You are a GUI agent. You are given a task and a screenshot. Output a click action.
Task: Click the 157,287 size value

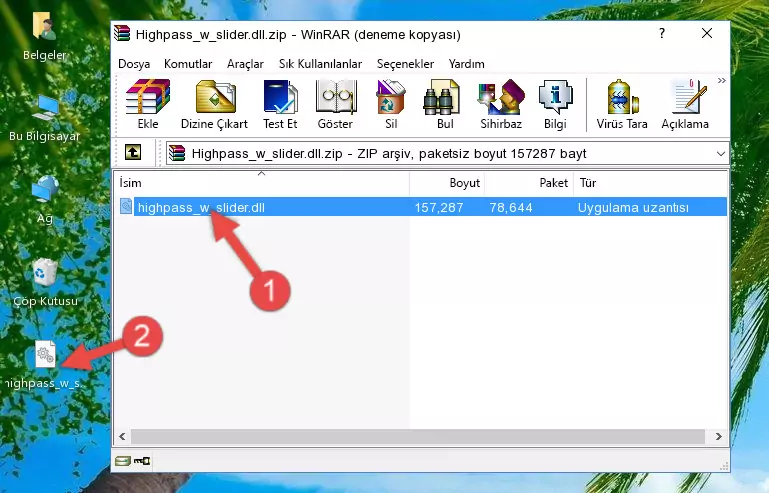coord(439,208)
